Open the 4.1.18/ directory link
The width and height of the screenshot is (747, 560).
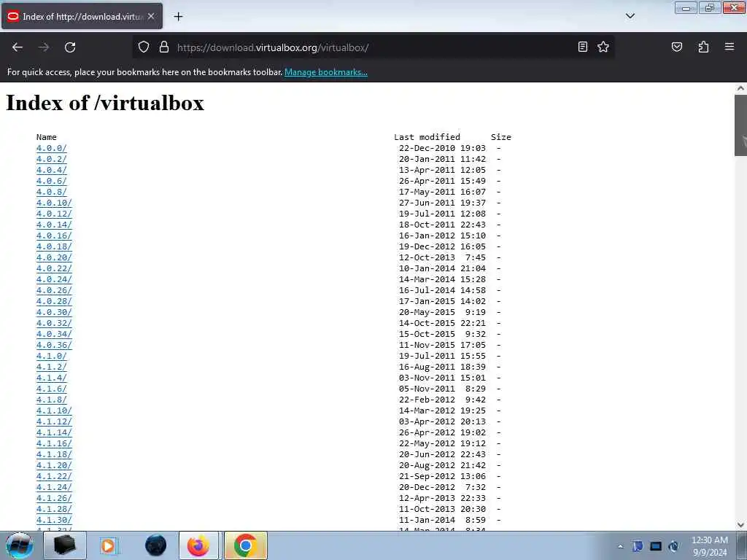pos(54,455)
